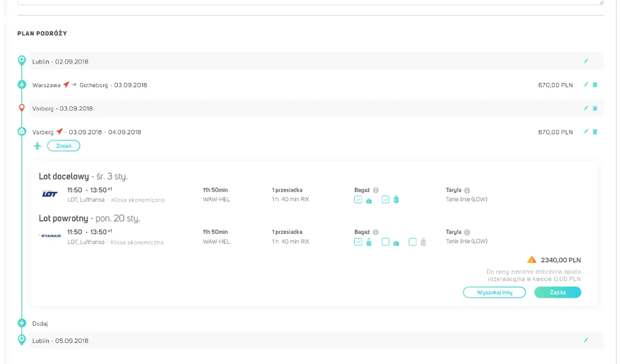Click the orange warning triangle by 2340,00 PLN
Viewport: 621px width, 364px height.
point(531,260)
